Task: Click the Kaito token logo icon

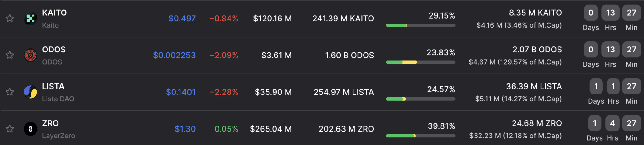Action: pyautogui.click(x=31, y=19)
